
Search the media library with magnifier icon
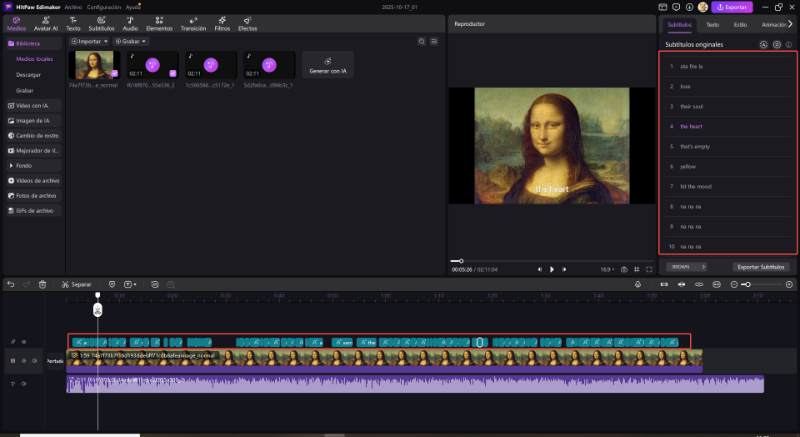pos(421,42)
